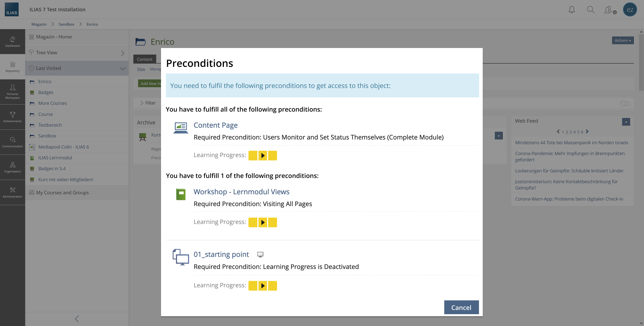Image resolution: width=644 pixels, height=326 pixels.
Task: Open the Web Feed block dropdown
Action: click(x=626, y=122)
